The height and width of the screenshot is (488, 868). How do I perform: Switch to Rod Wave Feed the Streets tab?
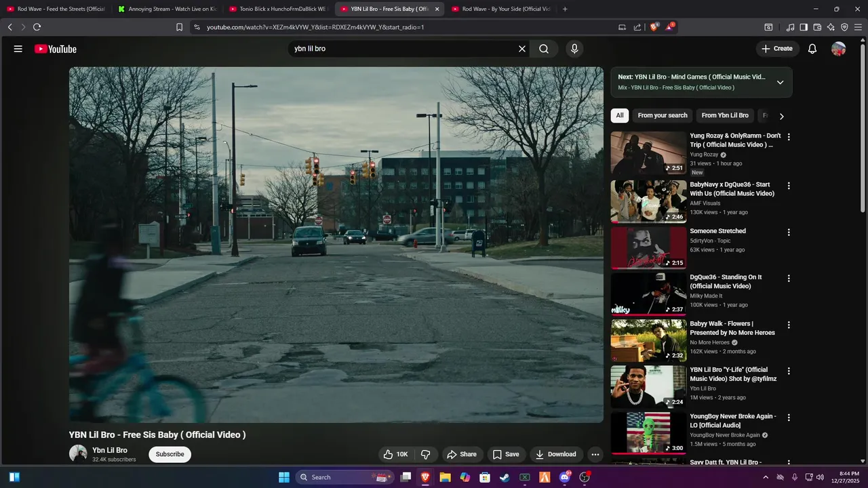click(x=56, y=9)
